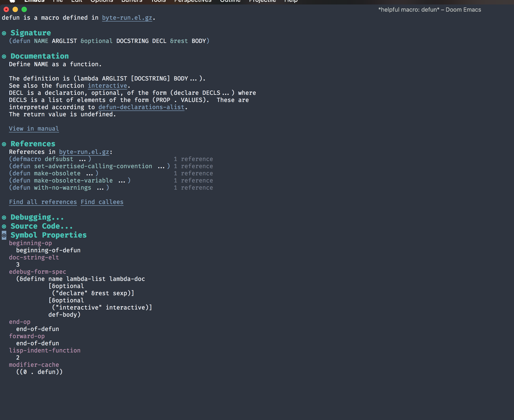This screenshot has height=420, width=514.
Task: Click the Documentation section toggle icon
Action: coord(4,56)
